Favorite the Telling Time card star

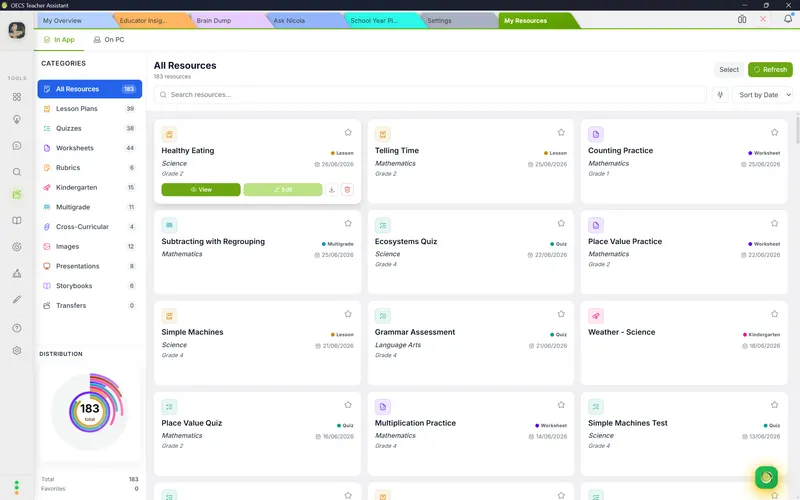coord(561,133)
